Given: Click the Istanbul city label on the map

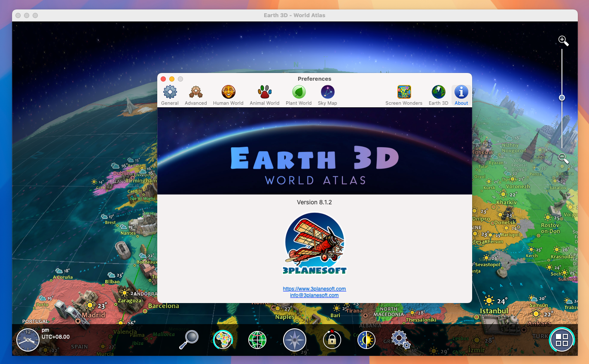Looking at the screenshot, I should tap(494, 311).
